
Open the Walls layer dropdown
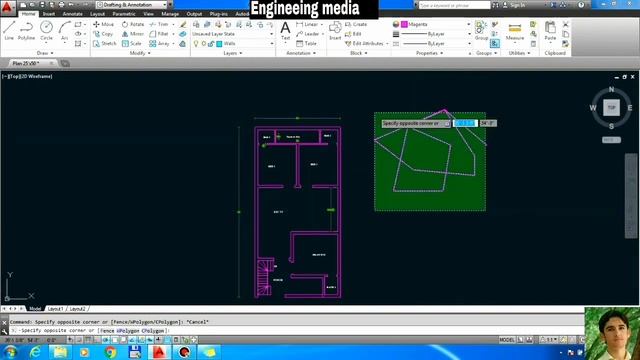point(232,43)
